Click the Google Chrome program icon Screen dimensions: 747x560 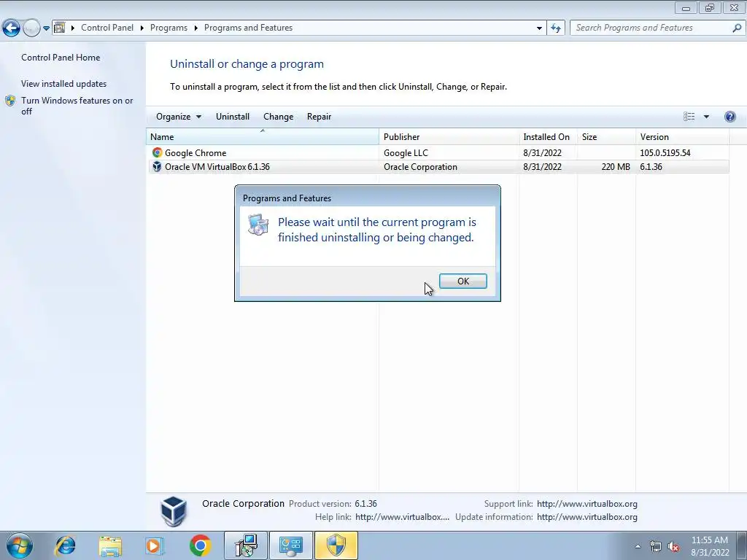tap(158, 152)
